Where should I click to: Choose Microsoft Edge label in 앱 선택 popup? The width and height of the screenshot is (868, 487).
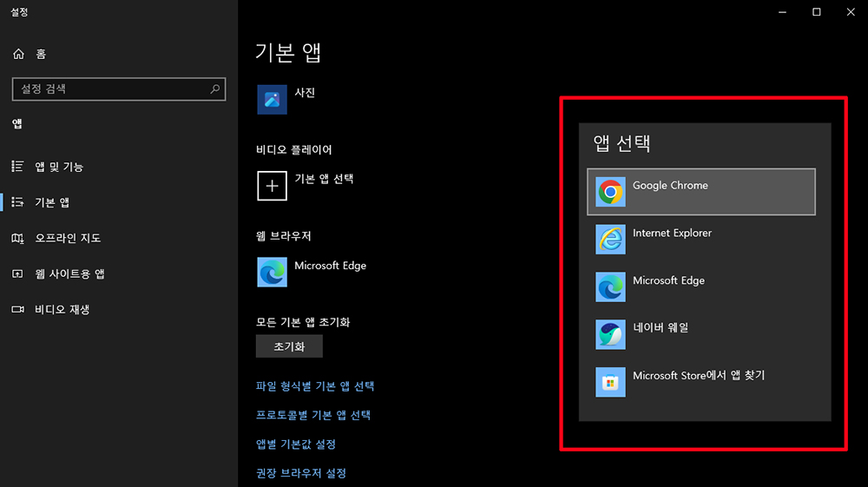click(668, 280)
